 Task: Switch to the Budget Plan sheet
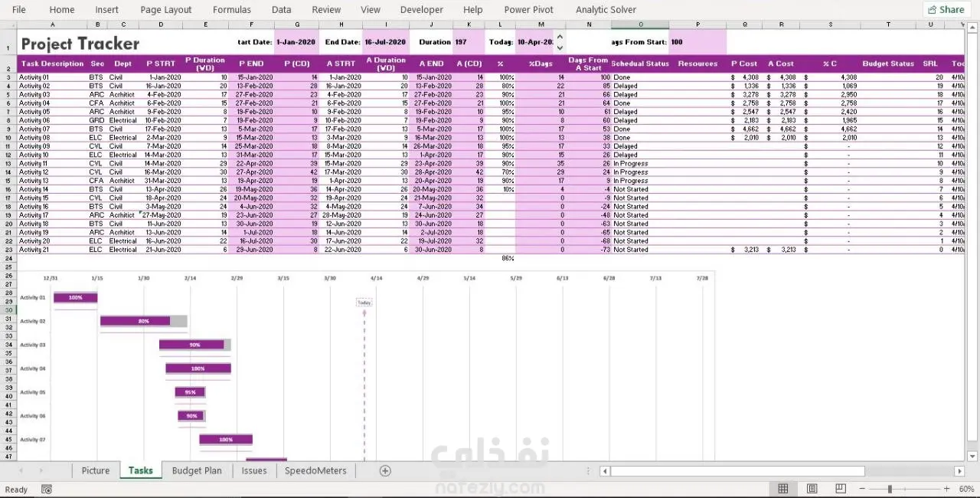coord(197,470)
